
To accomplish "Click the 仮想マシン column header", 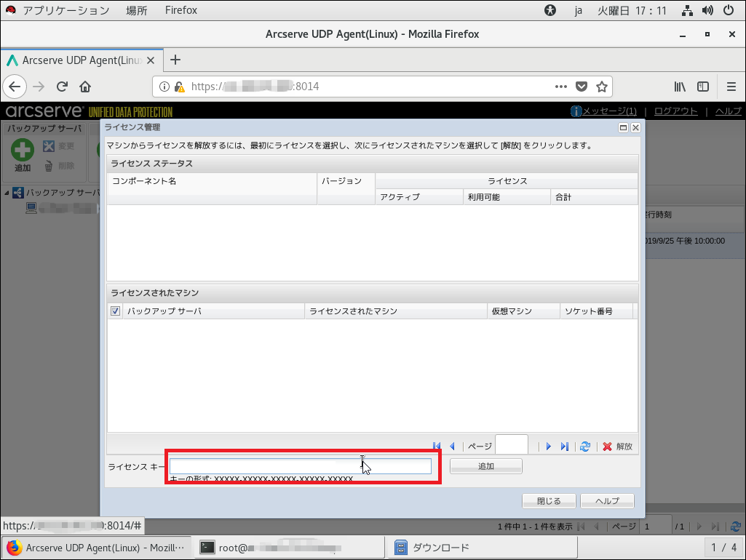I will [x=524, y=311].
